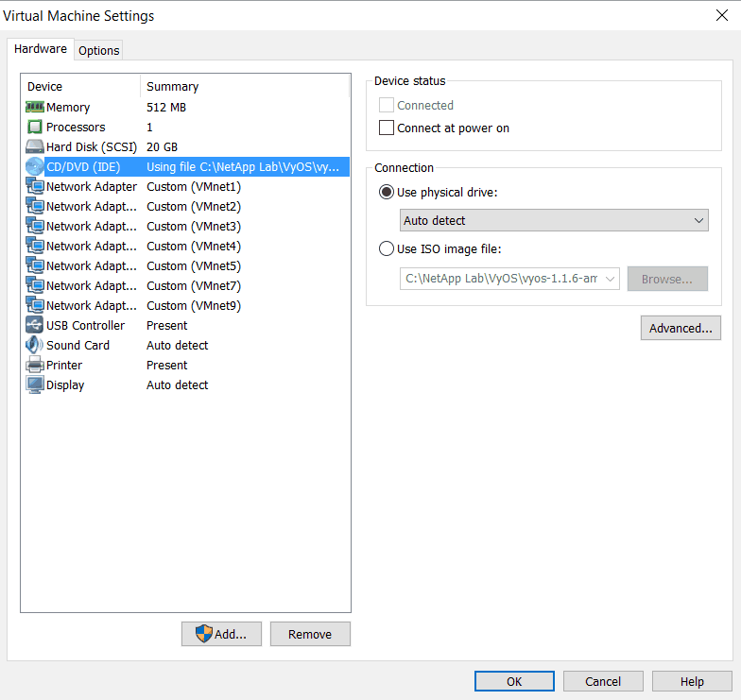Open the Hardware tab
The image size is (741, 700).
(x=41, y=49)
